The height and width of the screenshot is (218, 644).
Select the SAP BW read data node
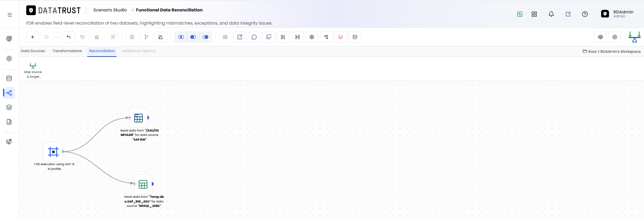[x=138, y=118]
